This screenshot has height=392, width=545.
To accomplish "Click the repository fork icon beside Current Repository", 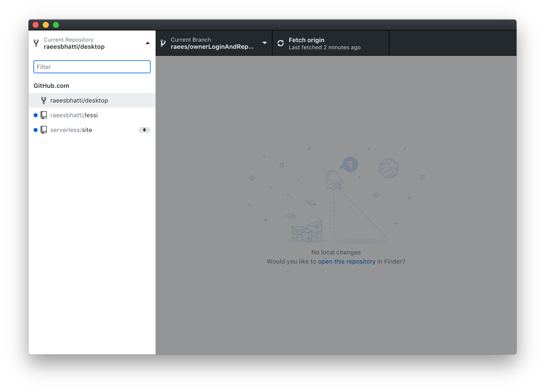I will click(36, 43).
